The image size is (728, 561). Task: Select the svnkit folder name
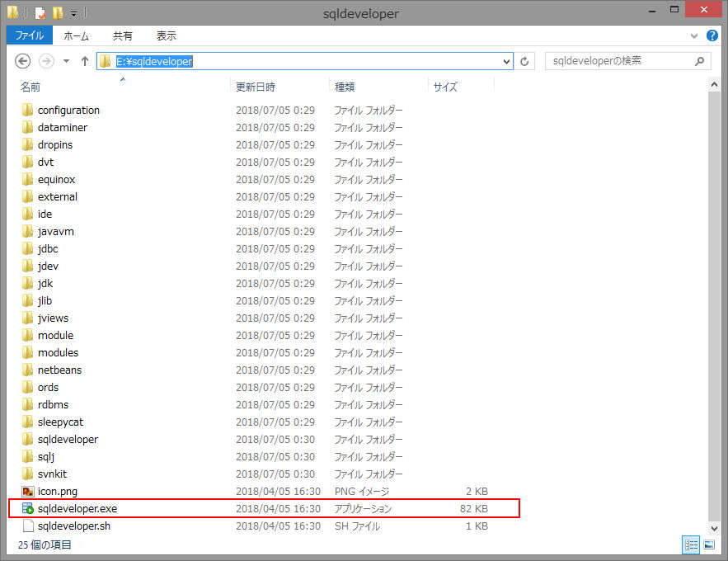[52, 474]
